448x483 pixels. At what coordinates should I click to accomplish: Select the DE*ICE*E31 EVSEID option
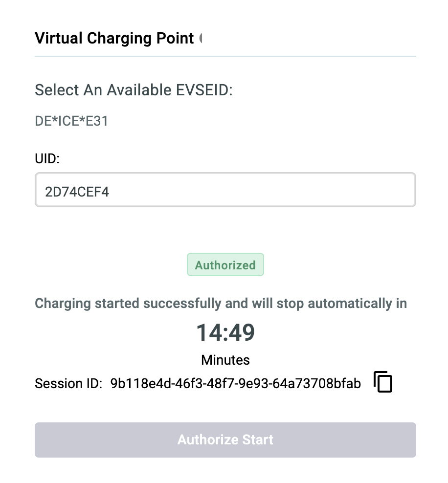pos(71,121)
